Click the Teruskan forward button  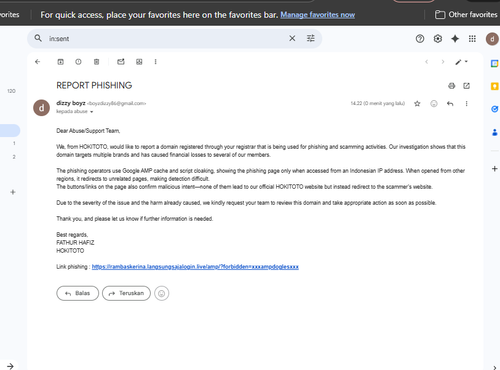[x=126, y=293]
